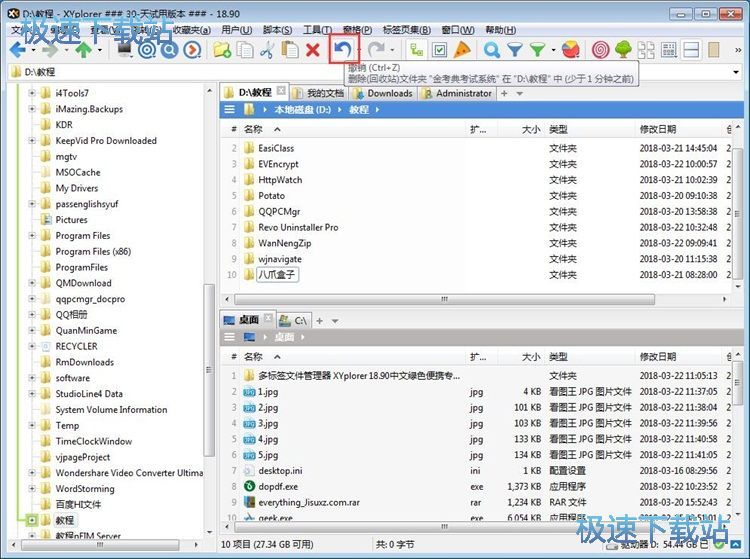Click the top pane horizontal scrollbar
The height and width of the screenshot is (559, 750).
click(444, 299)
